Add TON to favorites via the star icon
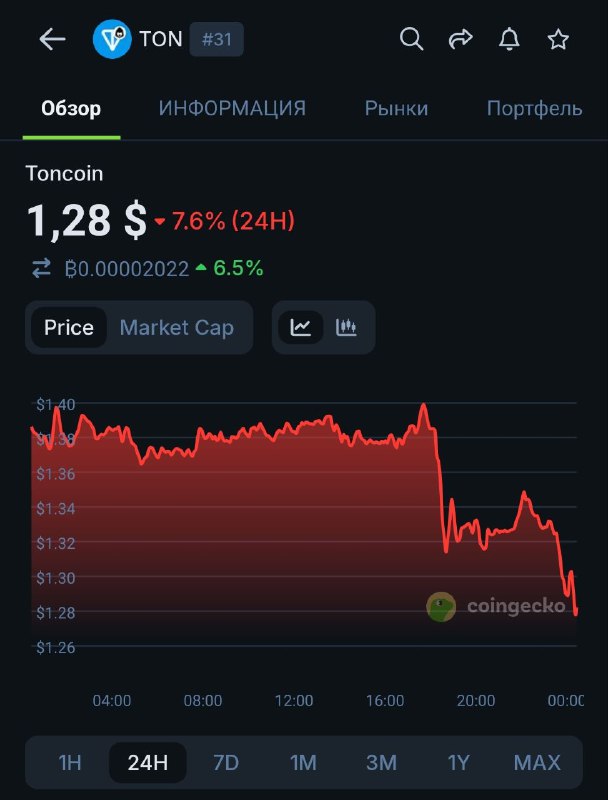The width and height of the screenshot is (608, 800). tap(558, 39)
